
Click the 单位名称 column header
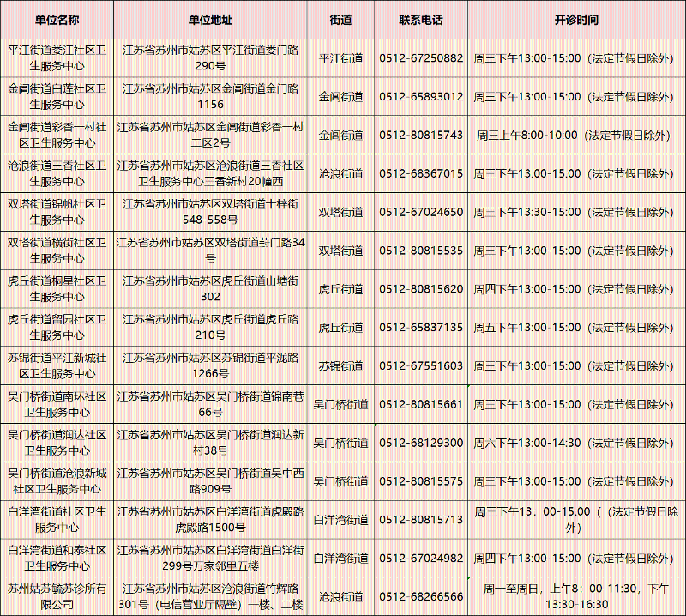(x=57, y=20)
